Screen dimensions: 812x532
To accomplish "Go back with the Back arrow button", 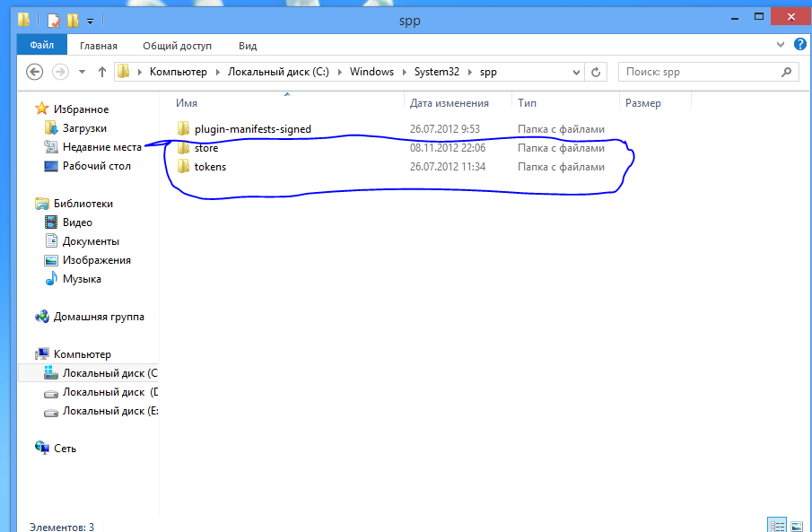I will 35,72.
